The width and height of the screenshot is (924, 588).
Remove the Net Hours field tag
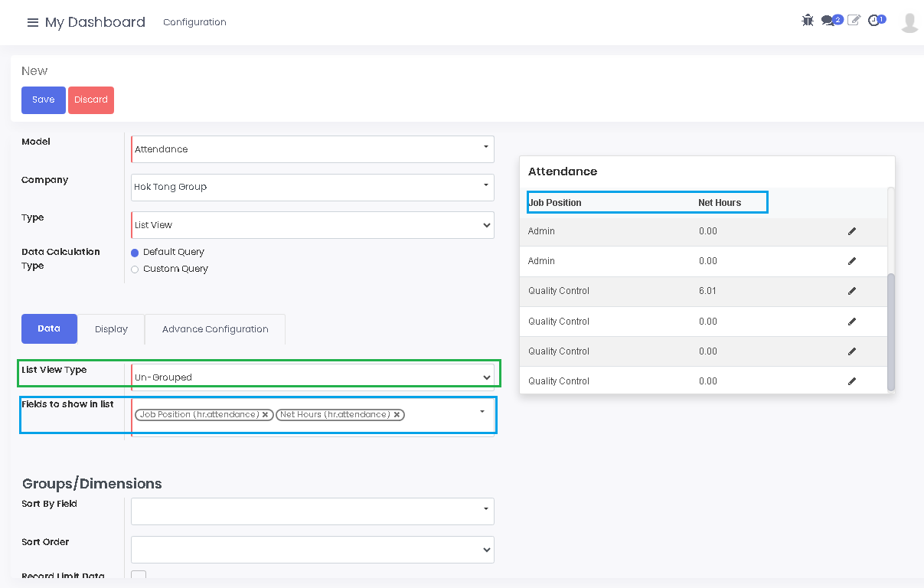coord(397,415)
